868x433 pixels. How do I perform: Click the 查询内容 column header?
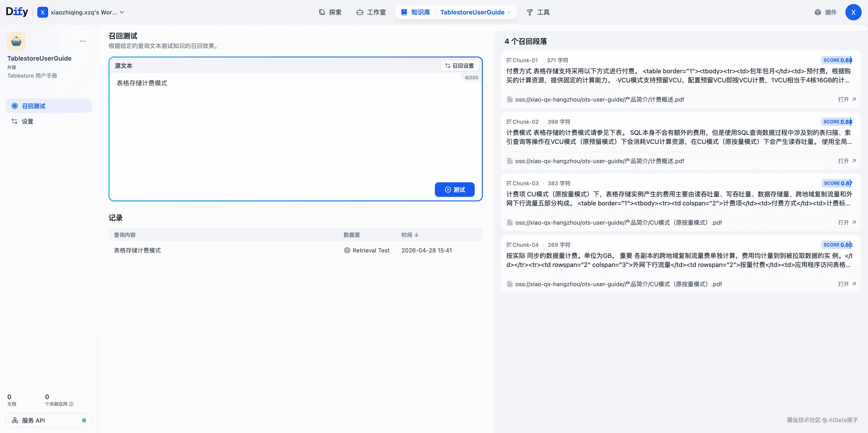[125, 235]
